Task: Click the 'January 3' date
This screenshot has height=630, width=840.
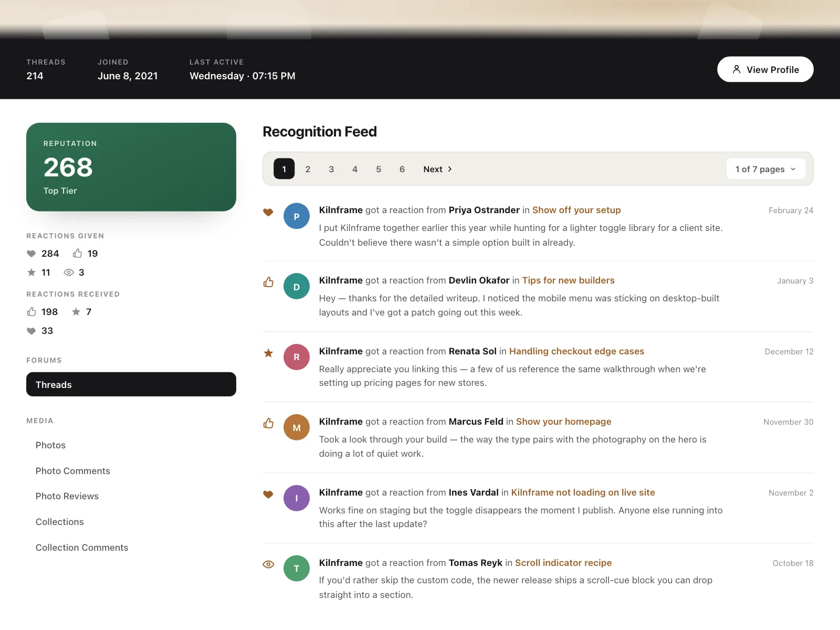Action: [x=795, y=281]
